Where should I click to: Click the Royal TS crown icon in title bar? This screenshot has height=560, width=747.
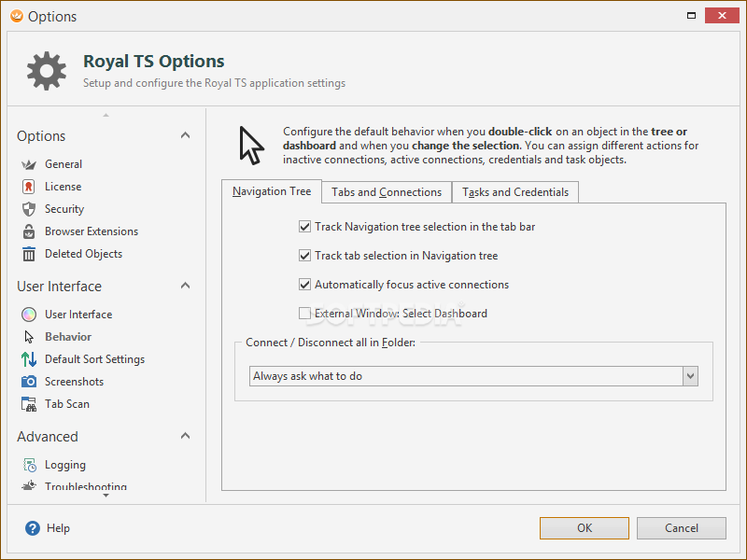16,16
